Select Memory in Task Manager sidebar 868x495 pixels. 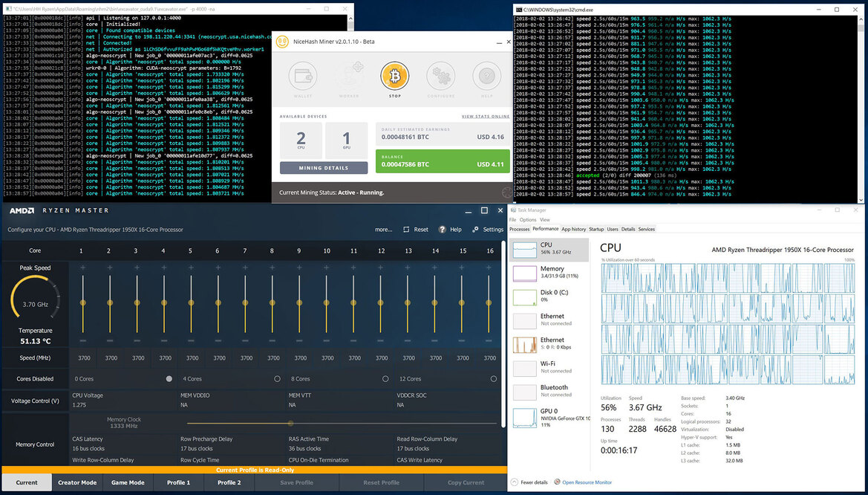click(x=549, y=272)
